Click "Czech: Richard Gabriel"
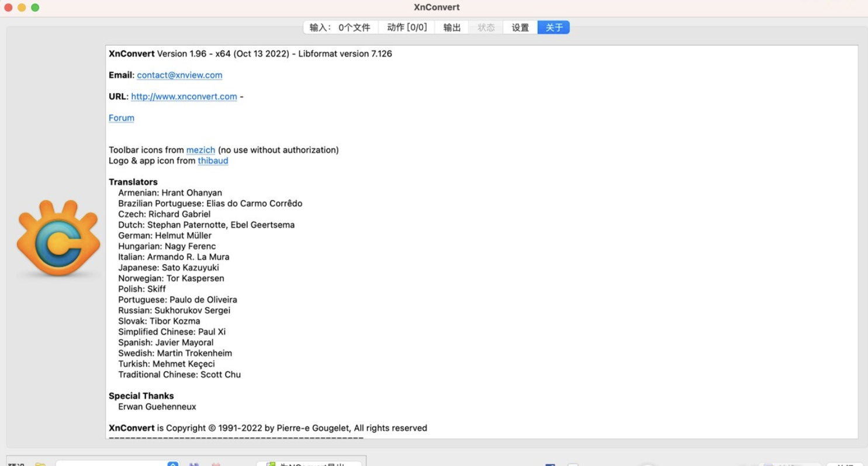868x466 pixels. click(x=164, y=214)
